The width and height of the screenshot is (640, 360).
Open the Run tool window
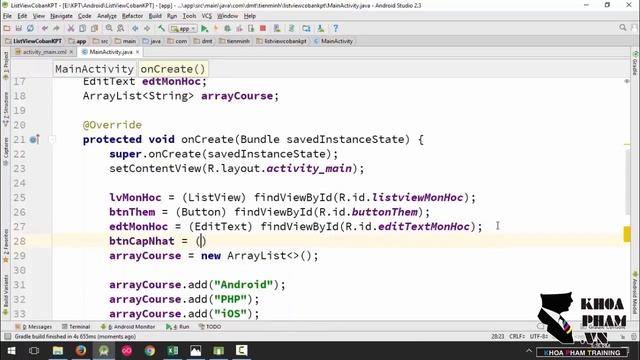[178, 327]
